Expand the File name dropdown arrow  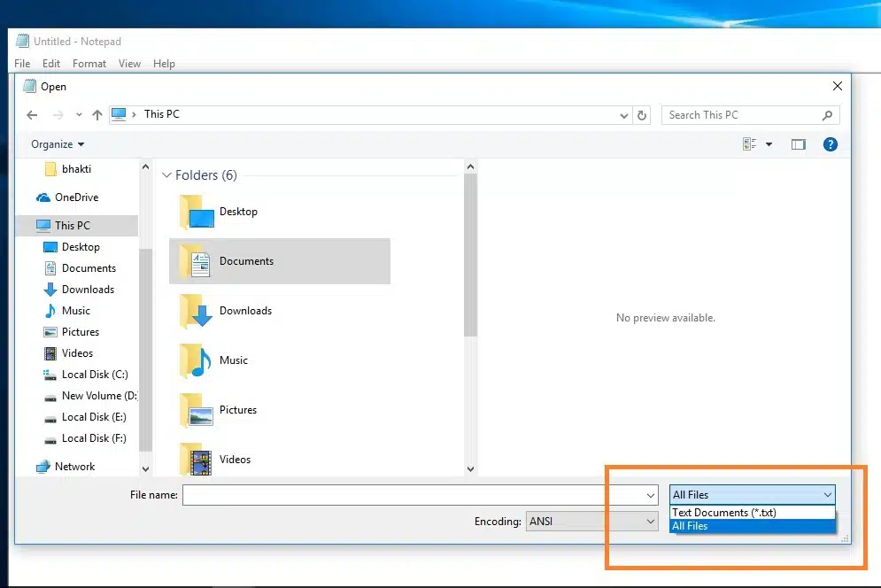(x=650, y=495)
